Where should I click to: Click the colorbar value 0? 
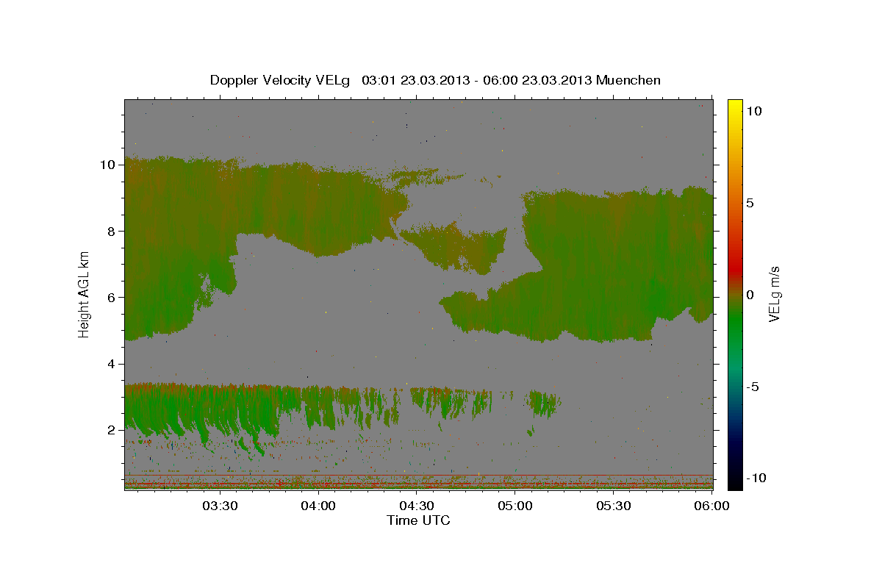[x=750, y=295]
